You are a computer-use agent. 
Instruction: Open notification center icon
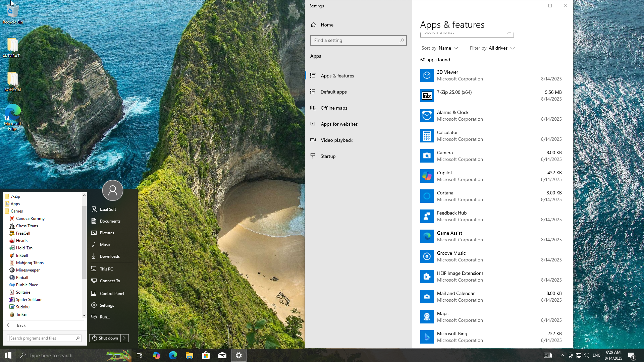click(x=631, y=355)
